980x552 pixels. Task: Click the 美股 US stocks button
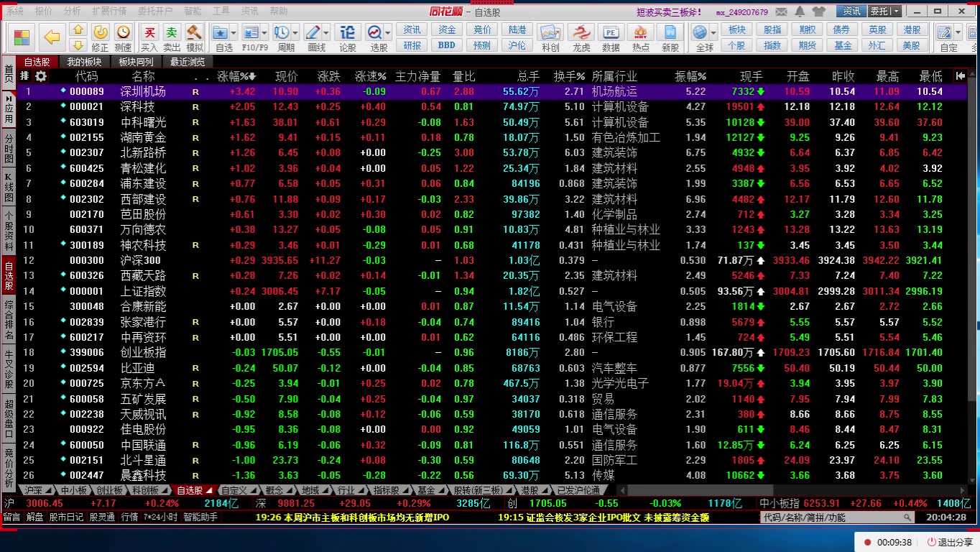click(x=912, y=45)
